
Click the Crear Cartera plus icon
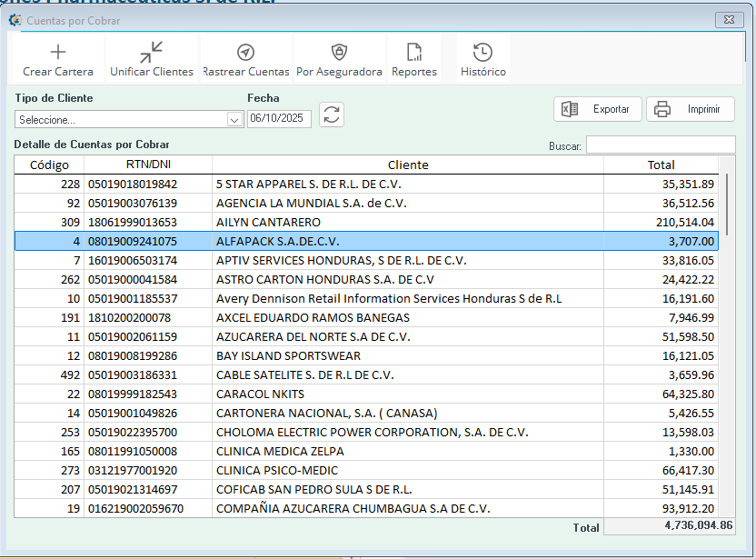[x=58, y=53]
